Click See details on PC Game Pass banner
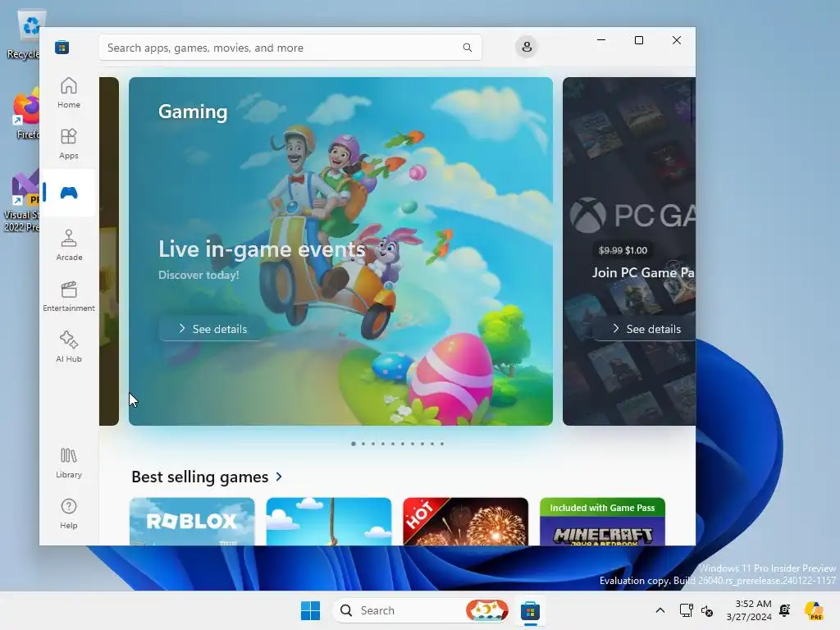Viewport: 840px width, 630px height. coord(646,329)
